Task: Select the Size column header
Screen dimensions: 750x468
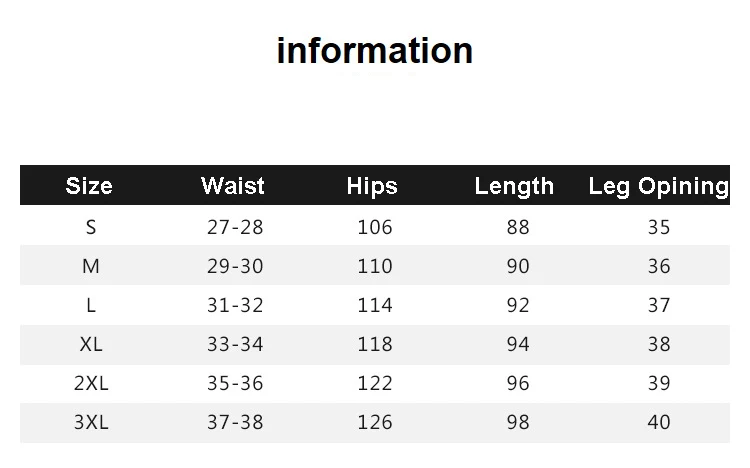Action: coord(89,186)
